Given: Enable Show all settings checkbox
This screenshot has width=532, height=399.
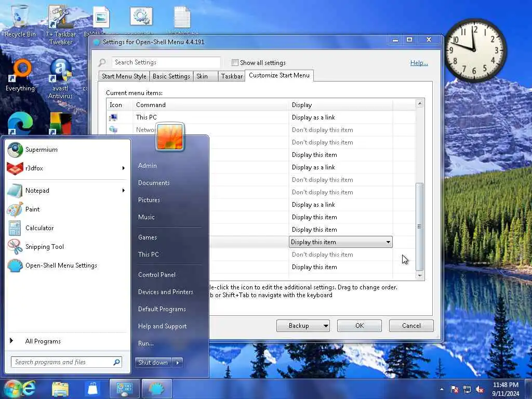Looking at the screenshot, I should (x=235, y=62).
